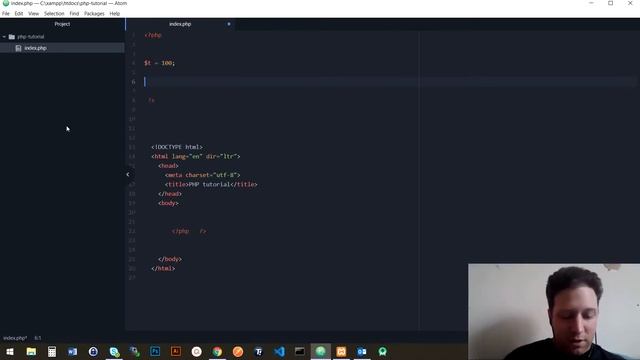Open the Edit menu
This screenshot has width=640, height=360.
point(19,13)
